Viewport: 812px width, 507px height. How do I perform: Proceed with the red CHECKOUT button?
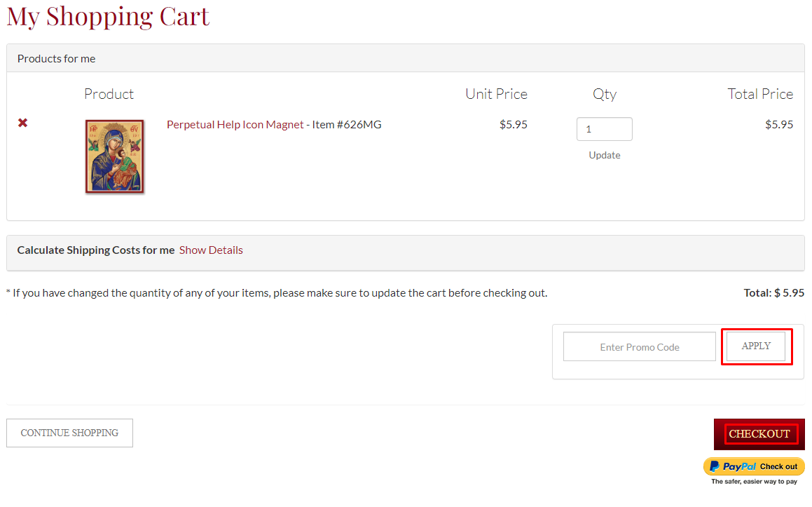coord(759,434)
